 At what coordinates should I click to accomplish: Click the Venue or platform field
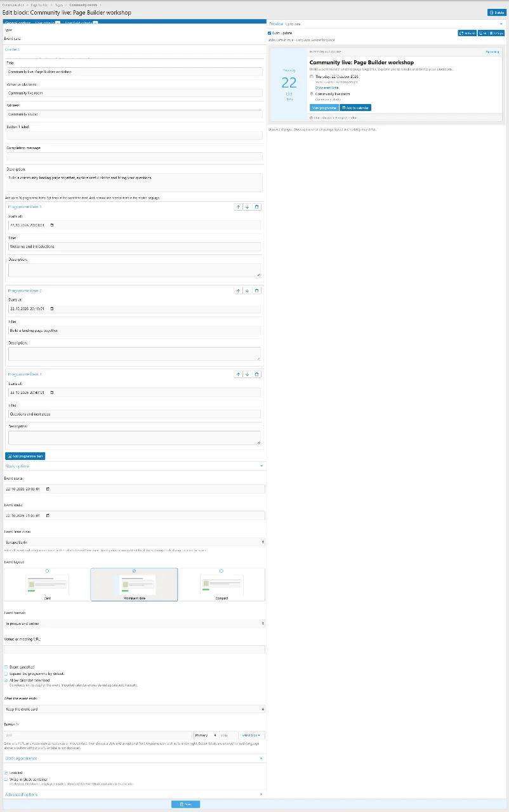point(134,93)
